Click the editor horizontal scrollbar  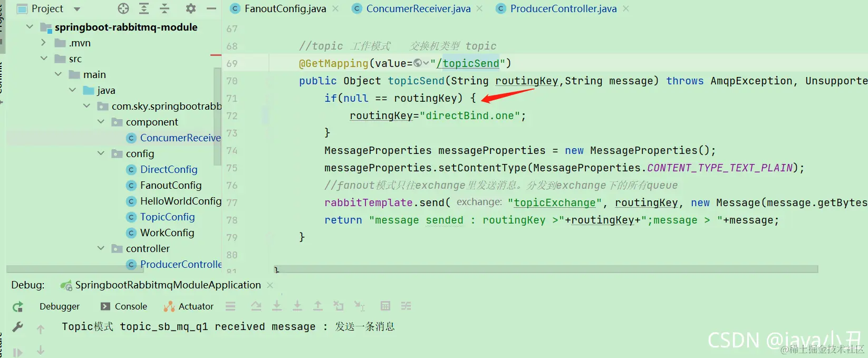546,269
